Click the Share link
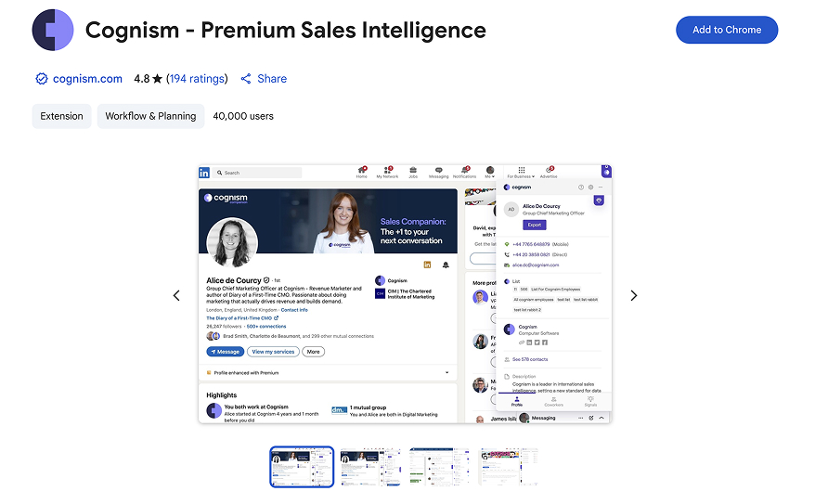Screen dimensions: 815x504 (272, 79)
